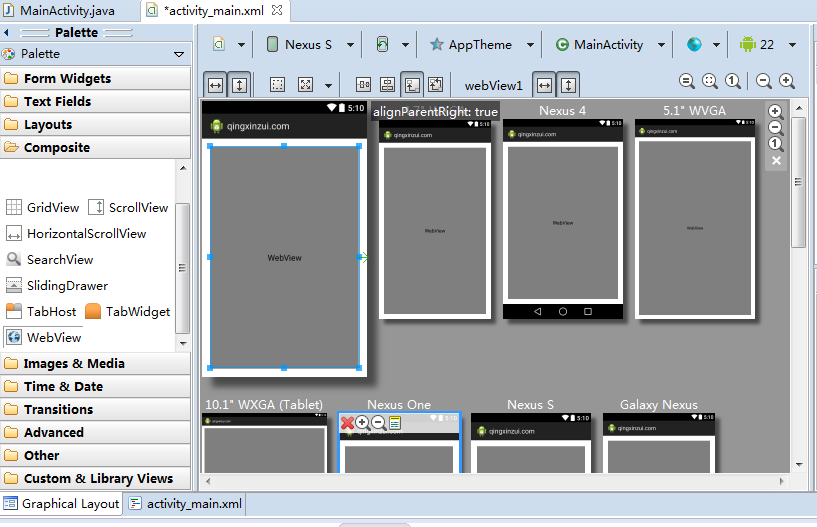This screenshot has width=817, height=527.
Task: Click the Nexus 4 preview thumbnail
Action: click(x=562, y=222)
